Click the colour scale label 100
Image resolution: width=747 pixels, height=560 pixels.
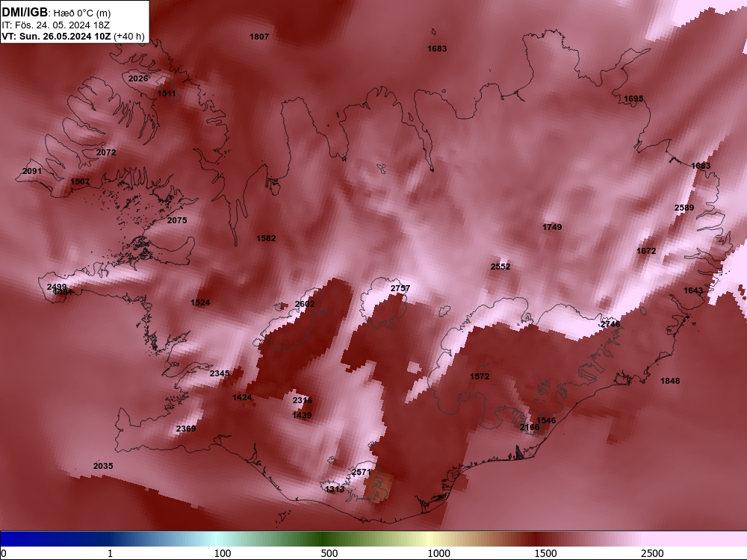[x=223, y=553]
